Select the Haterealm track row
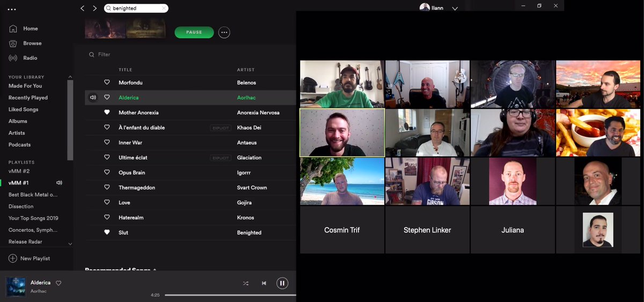 point(190,218)
